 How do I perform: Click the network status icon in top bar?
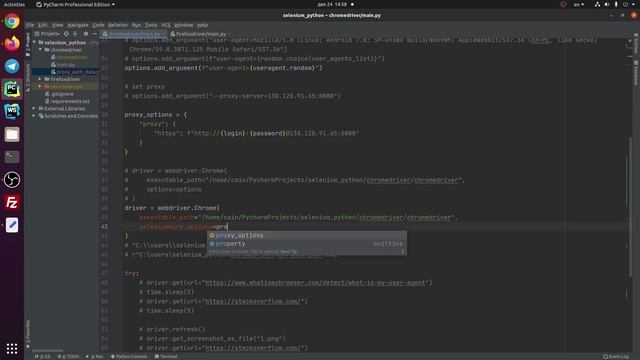pos(597,4)
